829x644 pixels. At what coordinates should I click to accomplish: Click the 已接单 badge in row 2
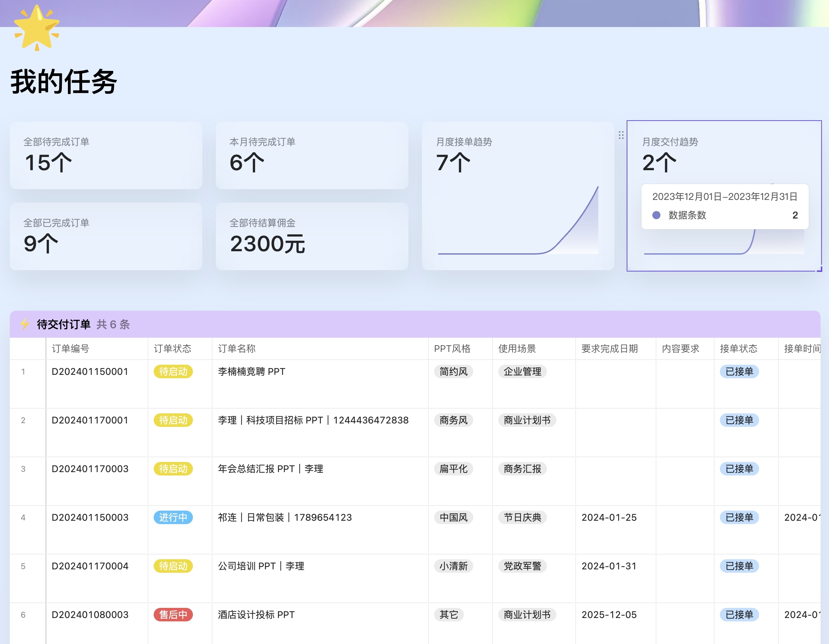click(739, 420)
